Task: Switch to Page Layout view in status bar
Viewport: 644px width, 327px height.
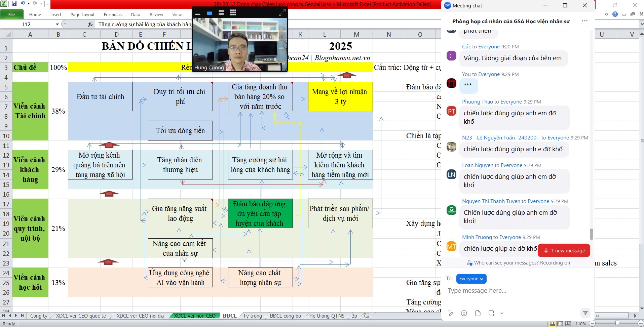Action: [x=560, y=324]
